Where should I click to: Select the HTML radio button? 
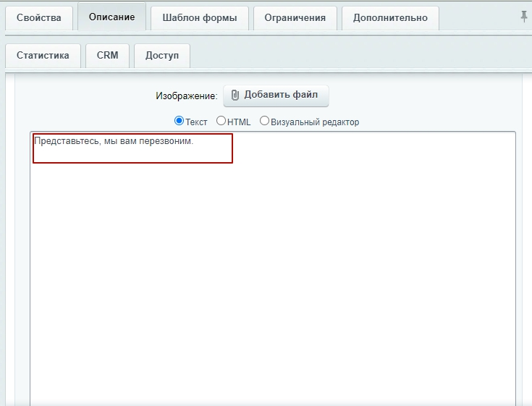point(221,121)
